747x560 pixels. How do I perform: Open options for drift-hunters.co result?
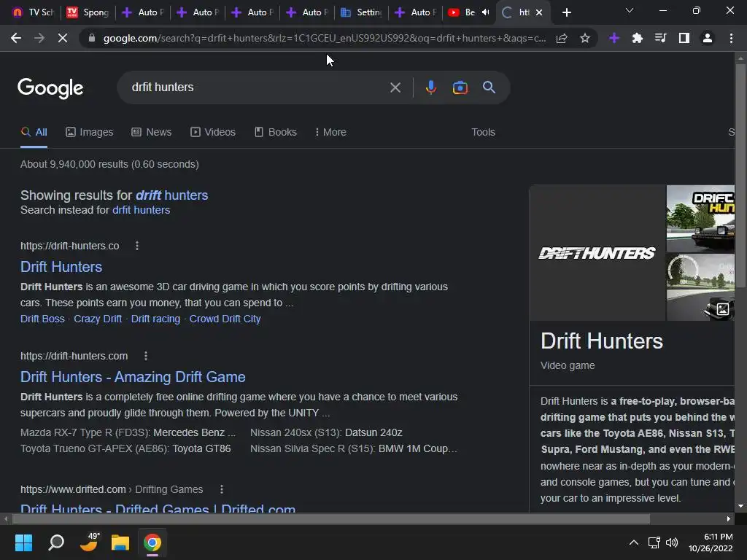tap(136, 246)
